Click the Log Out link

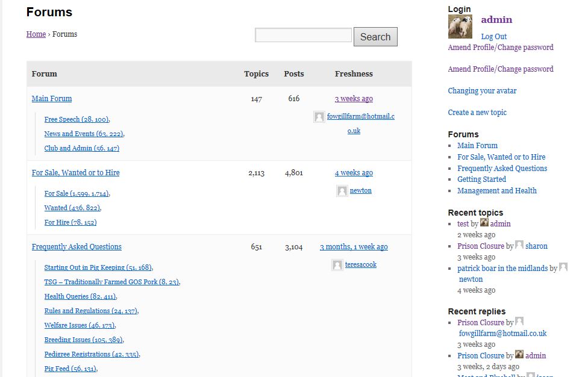click(493, 37)
